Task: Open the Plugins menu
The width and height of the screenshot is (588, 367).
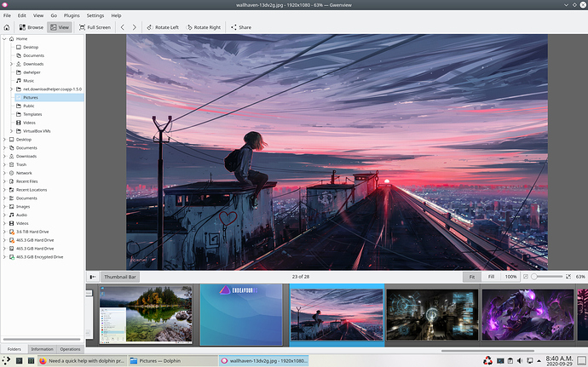Action: [x=72, y=15]
